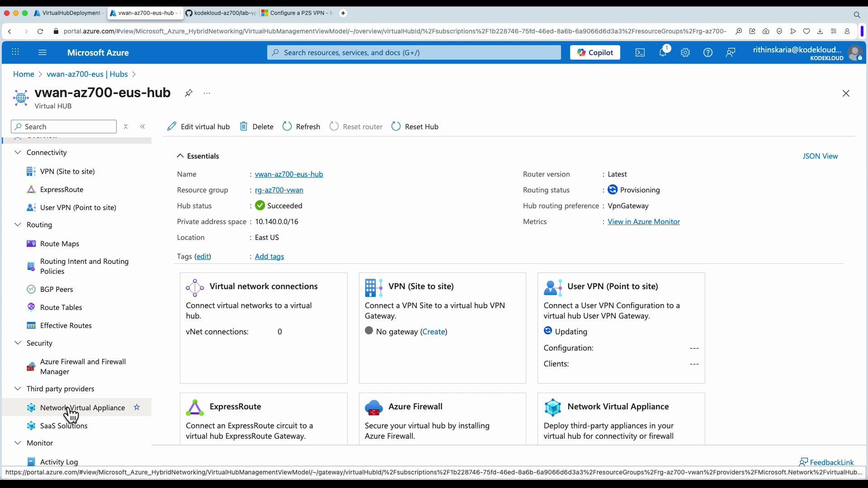This screenshot has height=488, width=868.
Task: Open BGP Peers
Action: pyautogui.click(x=57, y=289)
